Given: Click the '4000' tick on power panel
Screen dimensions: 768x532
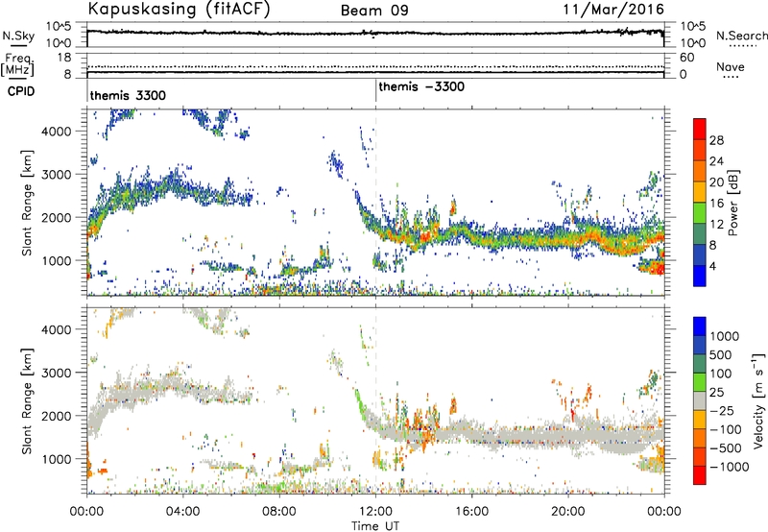Looking at the screenshot, I should click(x=56, y=132).
